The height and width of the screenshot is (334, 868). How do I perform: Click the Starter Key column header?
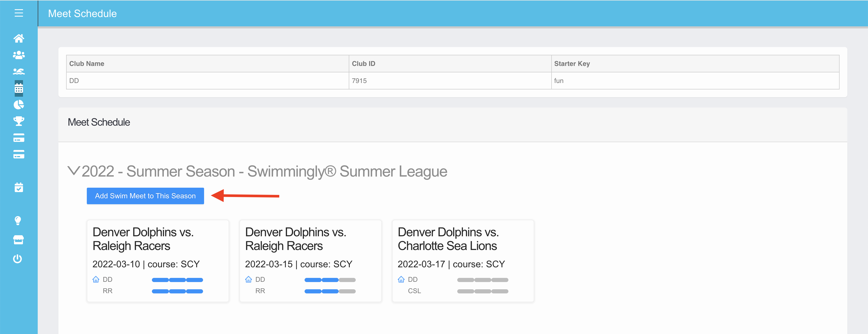click(695, 64)
